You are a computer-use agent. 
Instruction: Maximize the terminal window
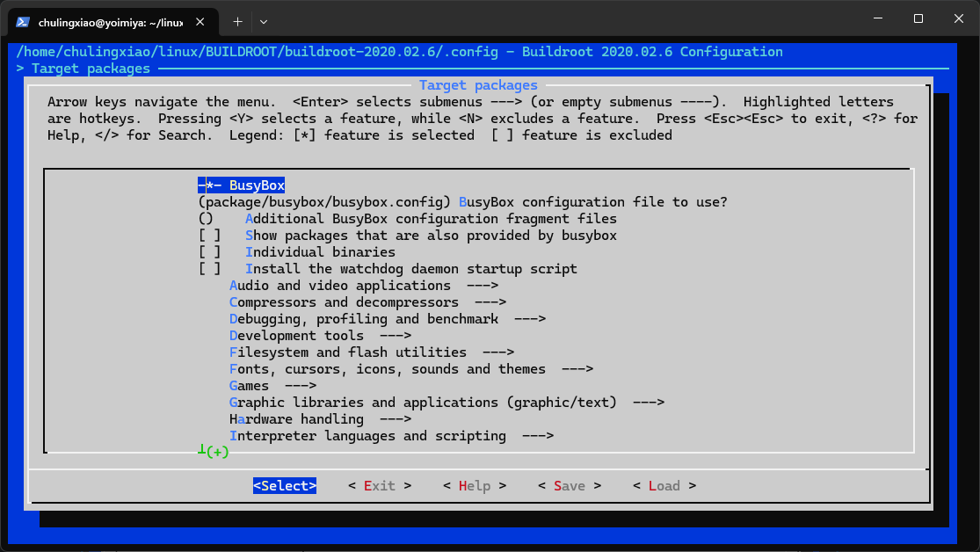918,18
